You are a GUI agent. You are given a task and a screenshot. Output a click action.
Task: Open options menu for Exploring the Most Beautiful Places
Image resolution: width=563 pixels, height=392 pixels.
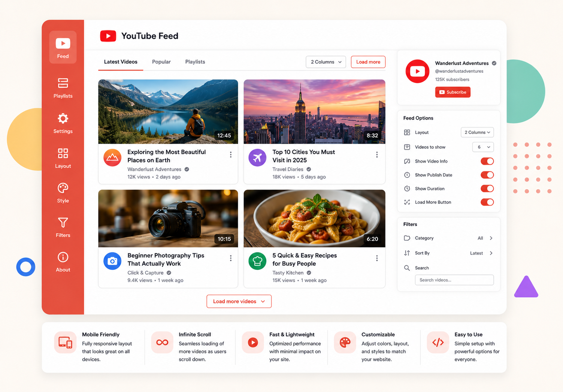[x=231, y=155]
